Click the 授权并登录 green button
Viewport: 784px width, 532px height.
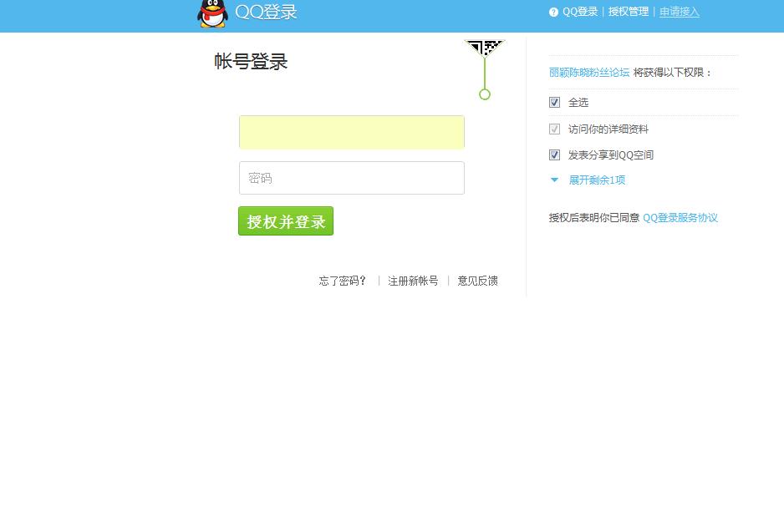point(286,220)
